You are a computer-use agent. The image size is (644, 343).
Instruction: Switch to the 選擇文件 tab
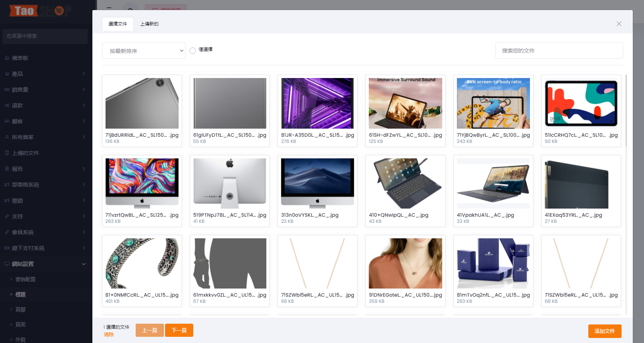coord(118,24)
